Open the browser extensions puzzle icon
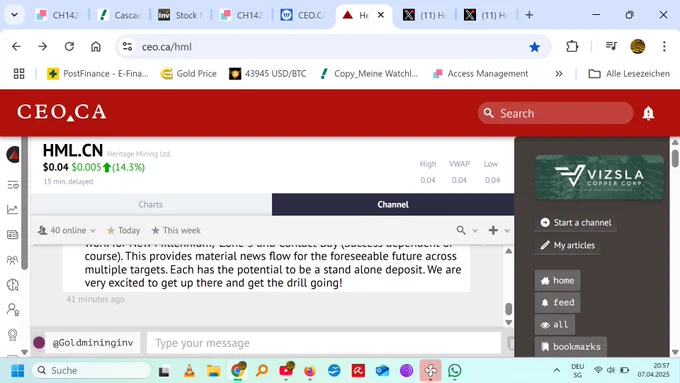The width and height of the screenshot is (680, 383). (x=572, y=46)
